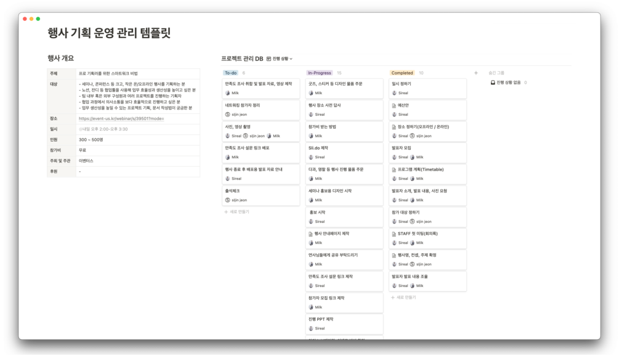Select the 주제 cell with 프로 기획러를 위한 스마트워크 비법

[x=138, y=73]
